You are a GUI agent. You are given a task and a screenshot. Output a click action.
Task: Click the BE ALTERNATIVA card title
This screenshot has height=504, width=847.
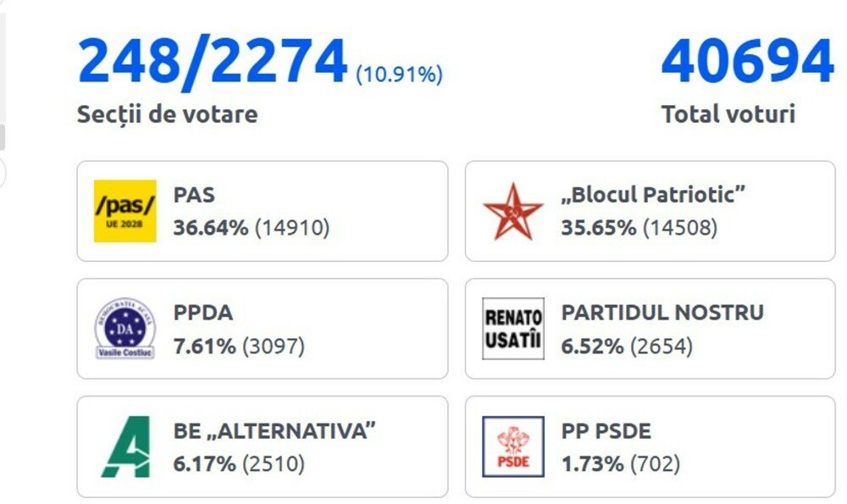[x=274, y=429]
